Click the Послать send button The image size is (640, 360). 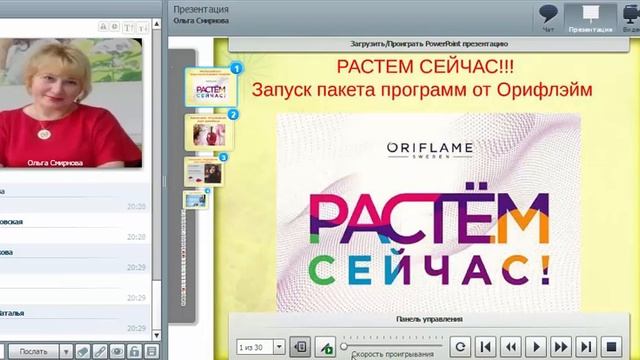[x=33, y=351]
